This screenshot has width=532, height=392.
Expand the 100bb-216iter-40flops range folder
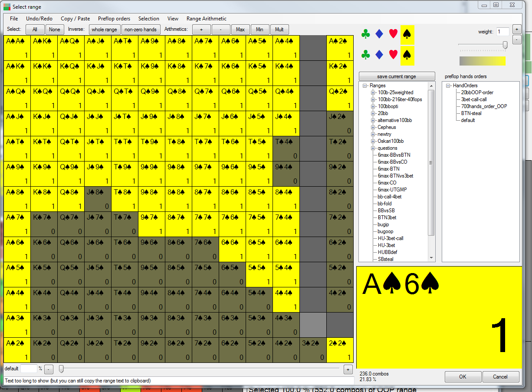pos(373,99)
